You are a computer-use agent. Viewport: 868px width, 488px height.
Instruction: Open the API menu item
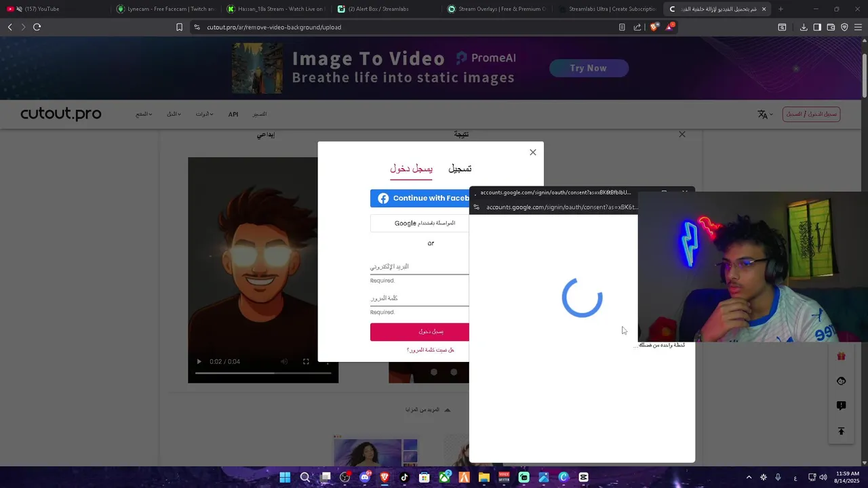point(233,114)
